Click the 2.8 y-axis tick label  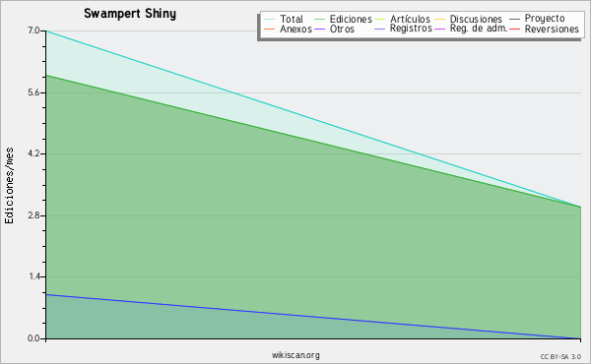pos(33,215)
